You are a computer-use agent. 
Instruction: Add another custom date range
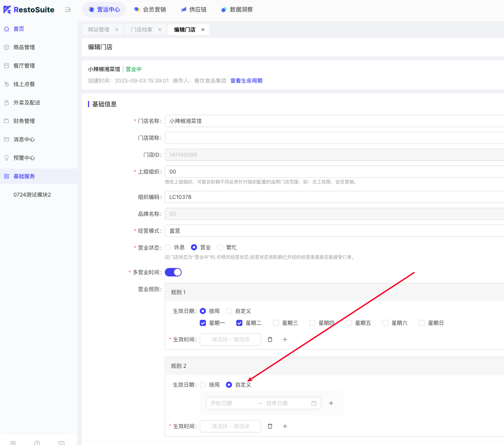point(331,403)
